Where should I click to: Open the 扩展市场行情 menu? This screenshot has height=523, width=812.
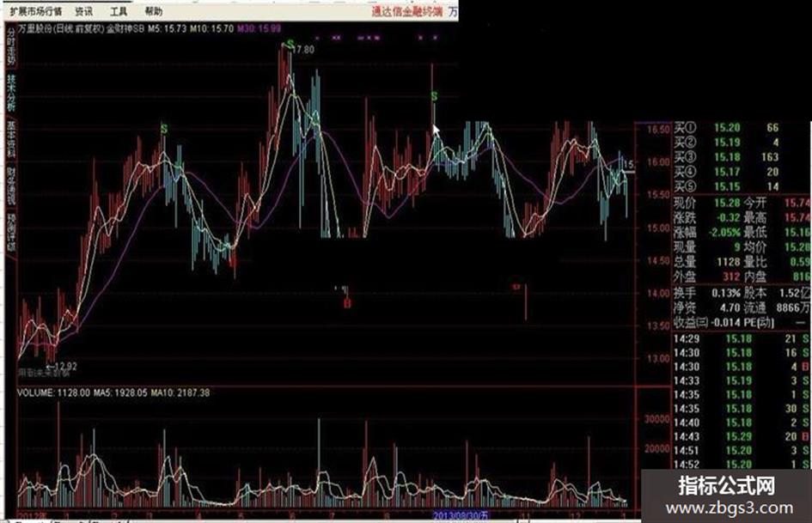point(36,11)
